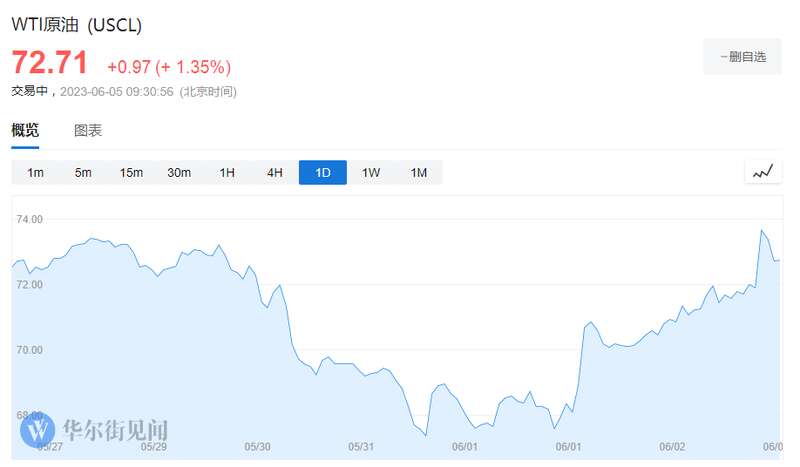Switch to the 1W interval
800x467 pixels.
pyautogui.click(x=371, y=173)
